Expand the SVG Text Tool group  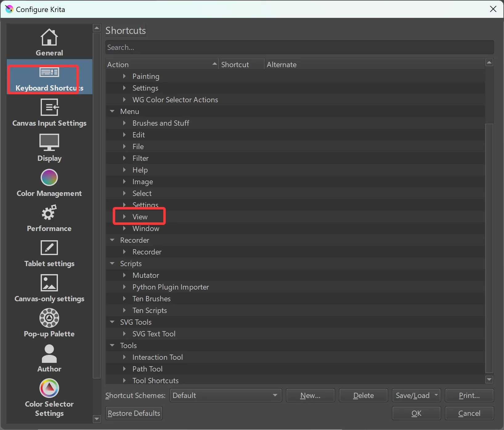(124, 334)
